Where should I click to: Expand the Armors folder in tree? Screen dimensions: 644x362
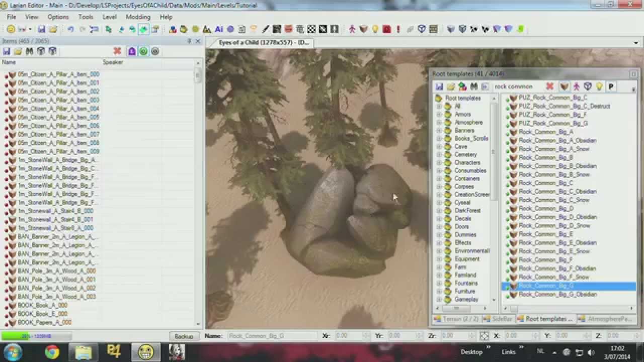pyautogui.click(x=439, y=114)
